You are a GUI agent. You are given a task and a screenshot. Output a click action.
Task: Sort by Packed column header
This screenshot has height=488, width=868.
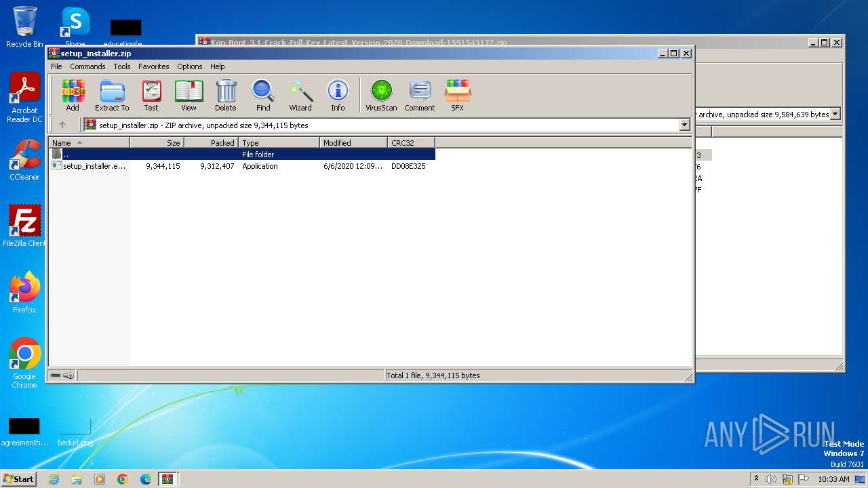(211, 142)
